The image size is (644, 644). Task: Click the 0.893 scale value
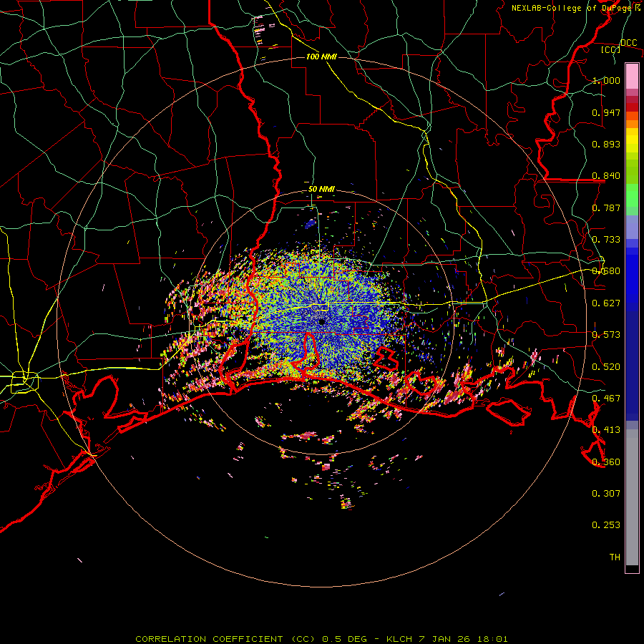click(x=606, y=144)
